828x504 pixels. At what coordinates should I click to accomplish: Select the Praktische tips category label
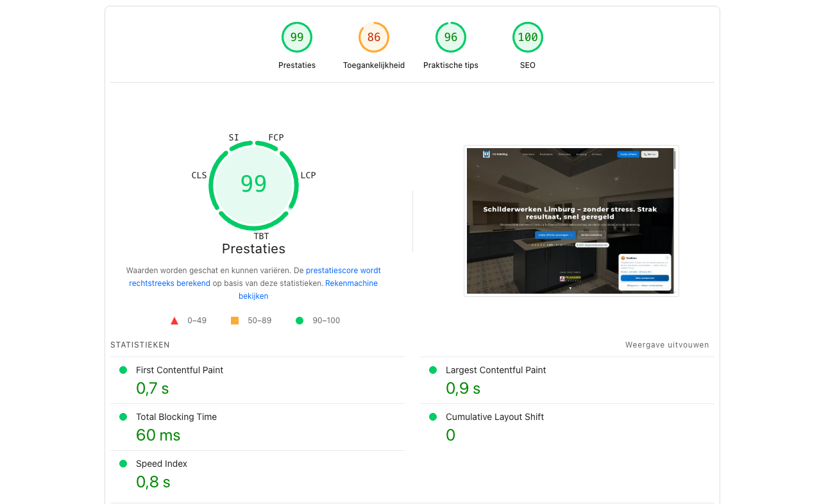[x=450, y=65]
